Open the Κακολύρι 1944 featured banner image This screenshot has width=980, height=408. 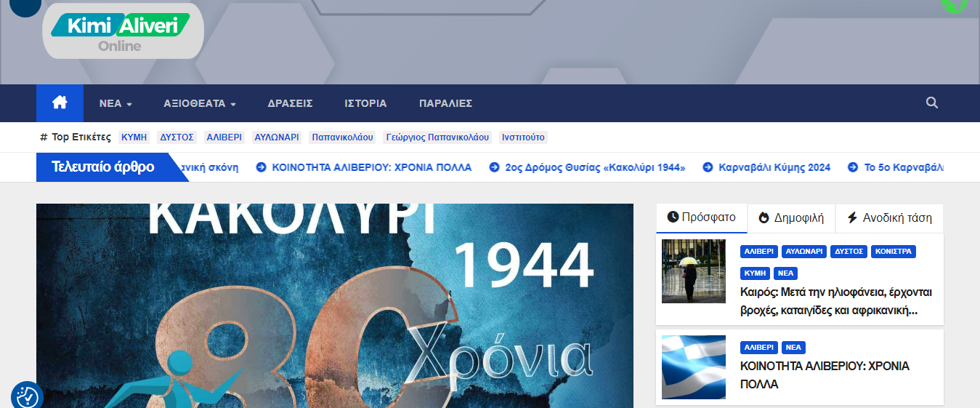click(x=334, y=305)
